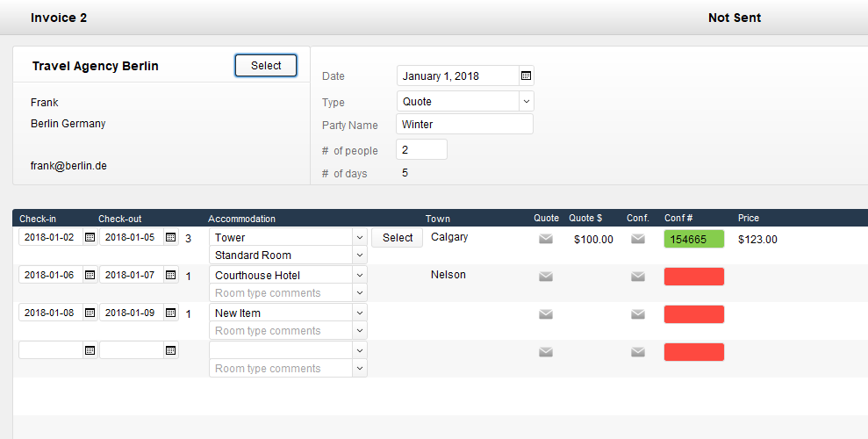
Task: Click quote envelope icon for New Item row
Action: pos(546,314)
